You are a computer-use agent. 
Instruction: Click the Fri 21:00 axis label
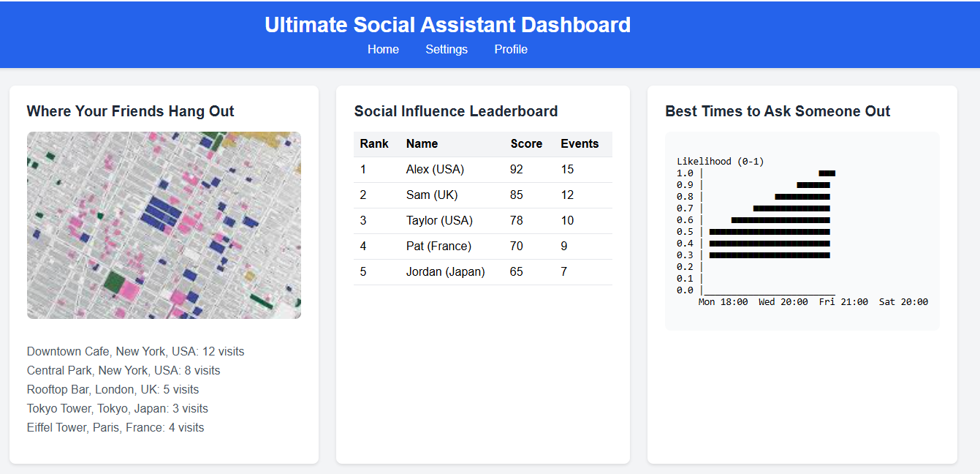tap(843, 301)
